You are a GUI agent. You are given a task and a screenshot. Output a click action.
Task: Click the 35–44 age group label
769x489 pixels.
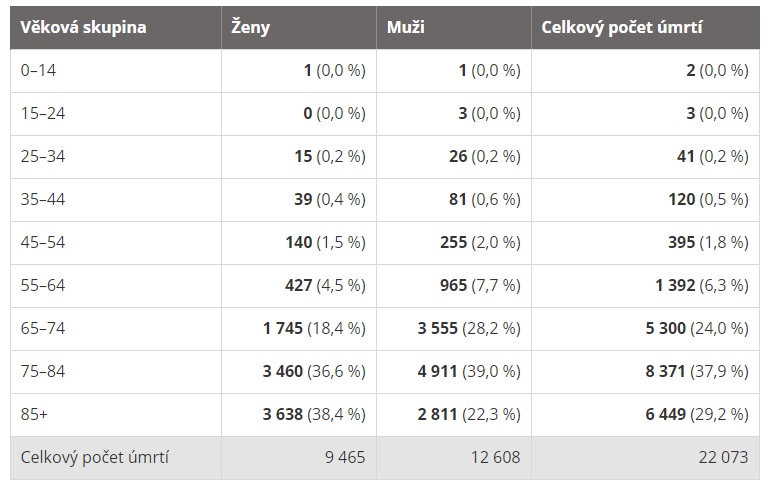[x=43, y=200]
